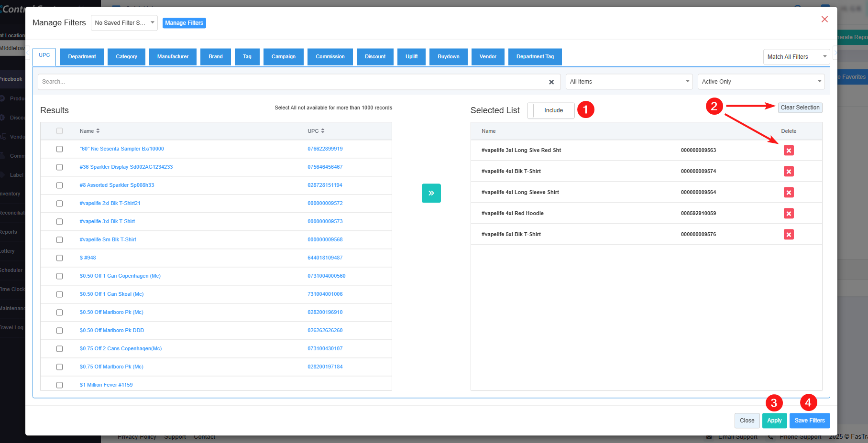Sort results by Name column arrows

click(x=98, y=131)
